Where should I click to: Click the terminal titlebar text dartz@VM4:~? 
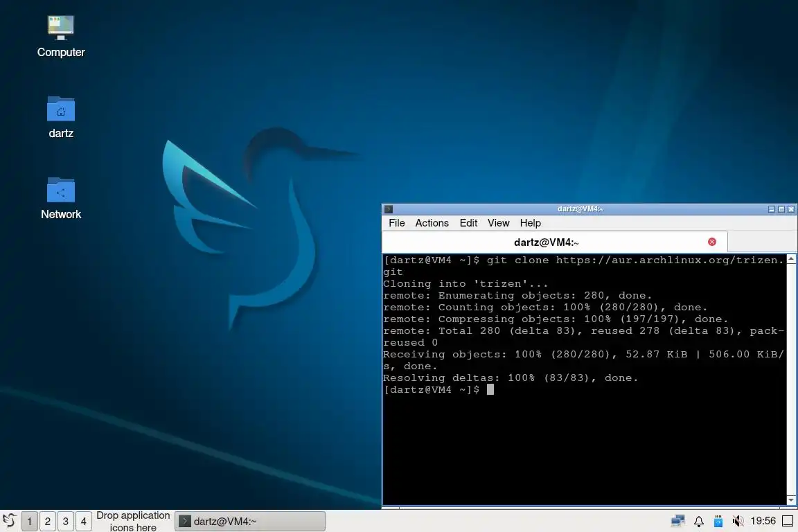(x=580, y=209)
